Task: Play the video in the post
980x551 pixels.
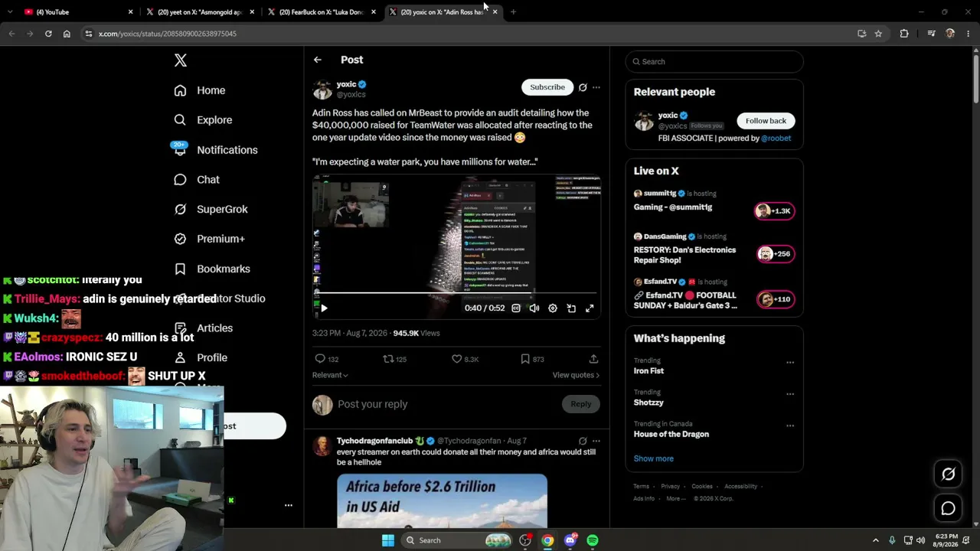Action: [x=324, y=308]
